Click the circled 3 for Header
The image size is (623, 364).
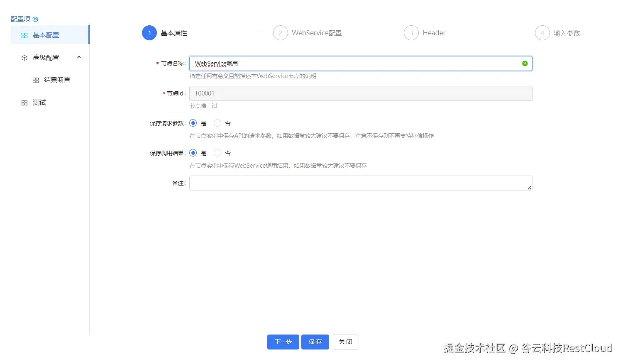411,33
